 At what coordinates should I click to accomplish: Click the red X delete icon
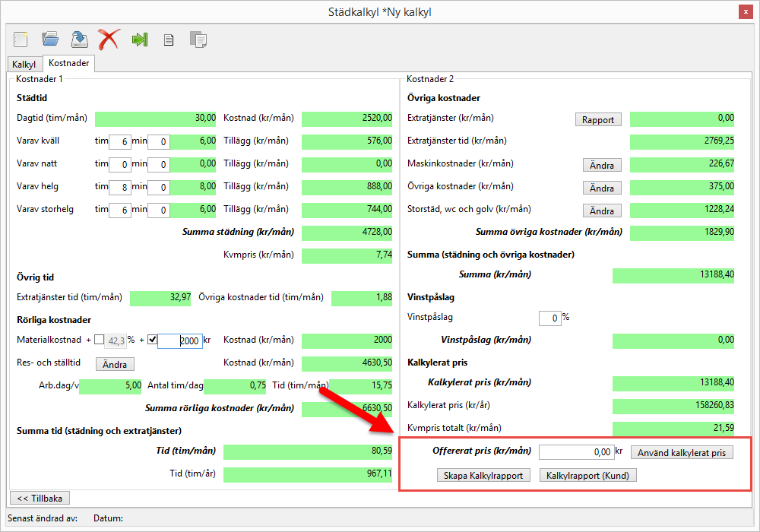pyautogui.click(x=109, y=39)
